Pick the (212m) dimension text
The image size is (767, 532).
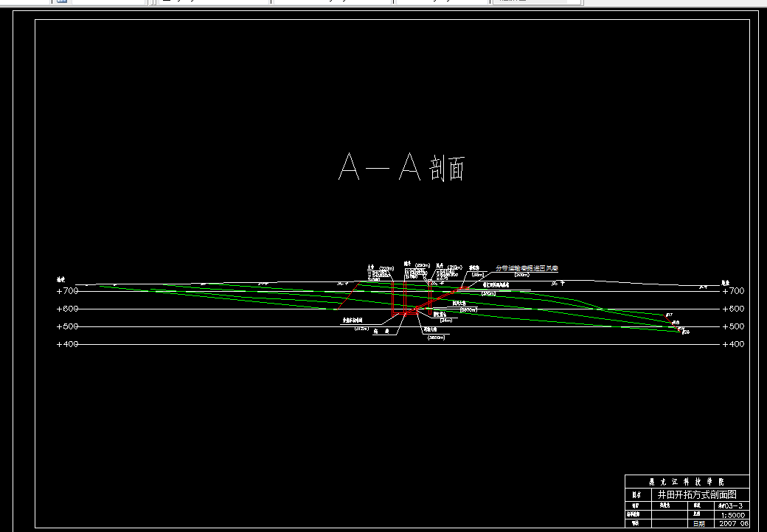[361, 329]
